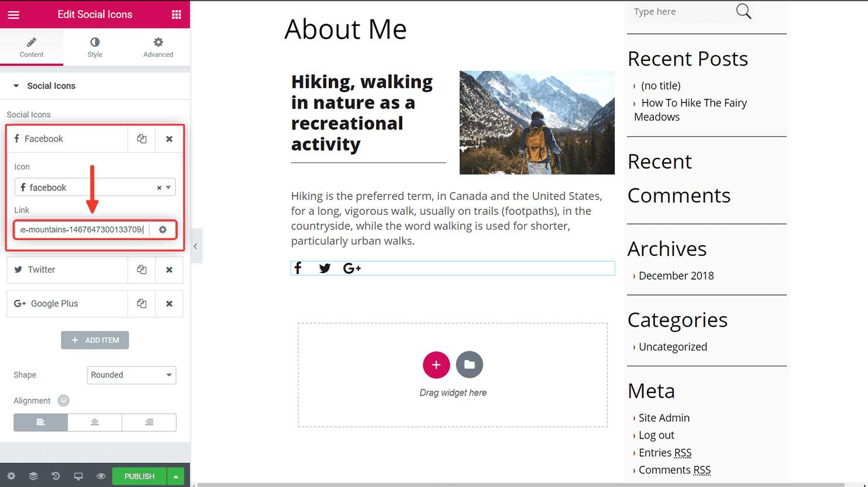Click the Facebook Link URL field
The width and height of the screenshot is (868, 487).
[81, 229]
